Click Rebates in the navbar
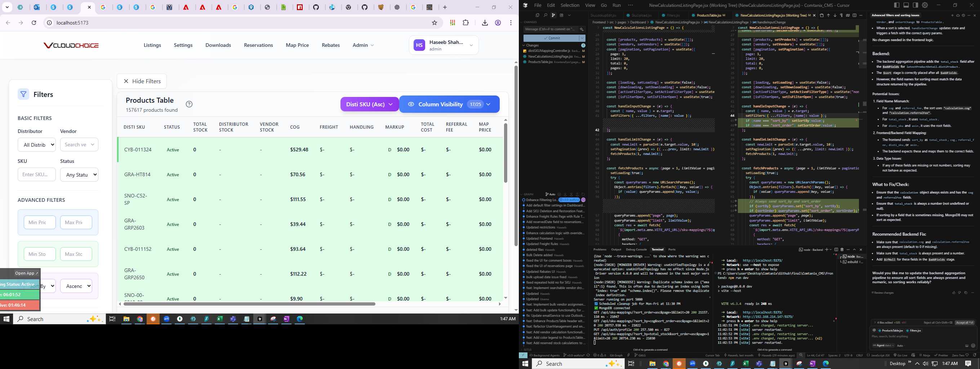 point(331,45)
